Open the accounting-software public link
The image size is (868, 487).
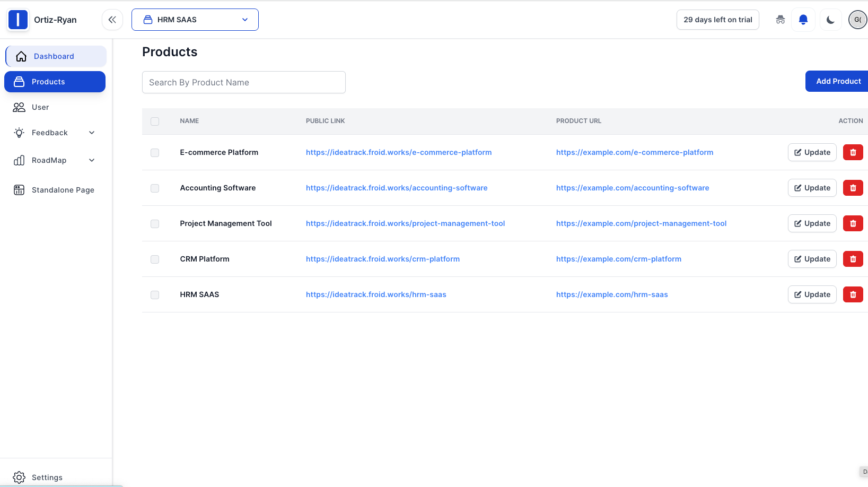pyautogui.click(x=396, y=188)
